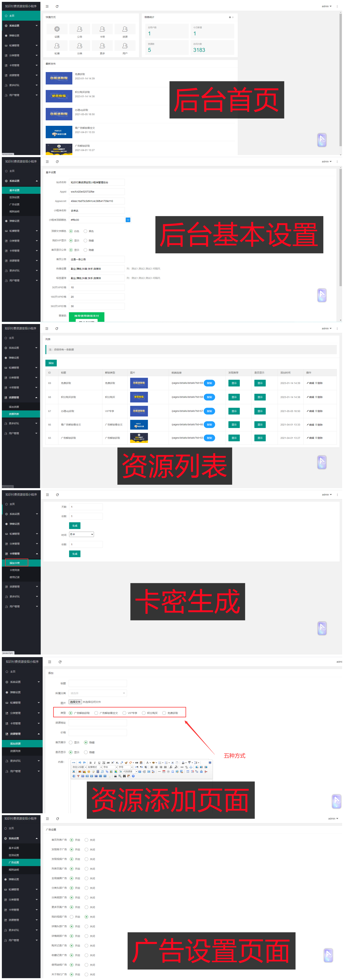Select 开启 for 我的视频广告
The height and width of the screenshot is (980, 344).
(x=72, y=917)
